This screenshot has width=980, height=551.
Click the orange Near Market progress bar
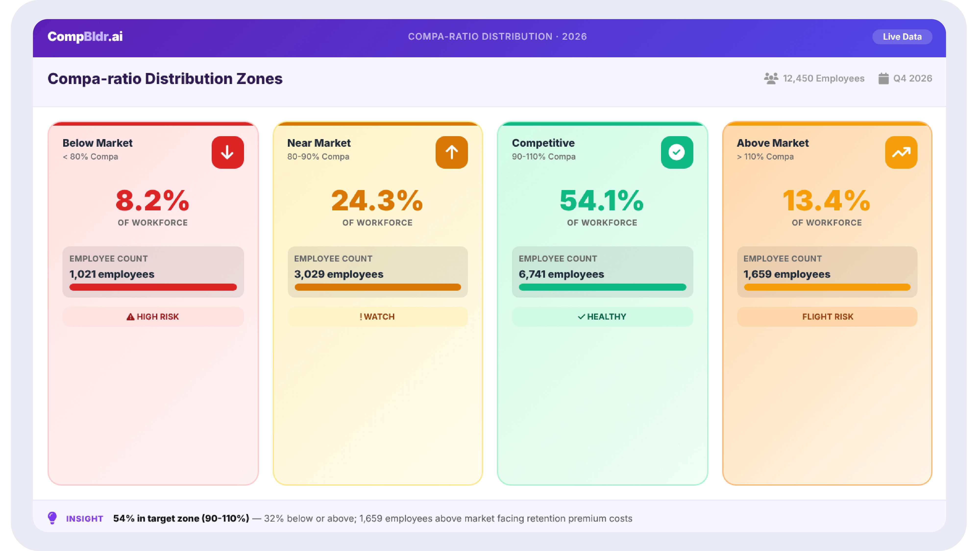point(377,287)
